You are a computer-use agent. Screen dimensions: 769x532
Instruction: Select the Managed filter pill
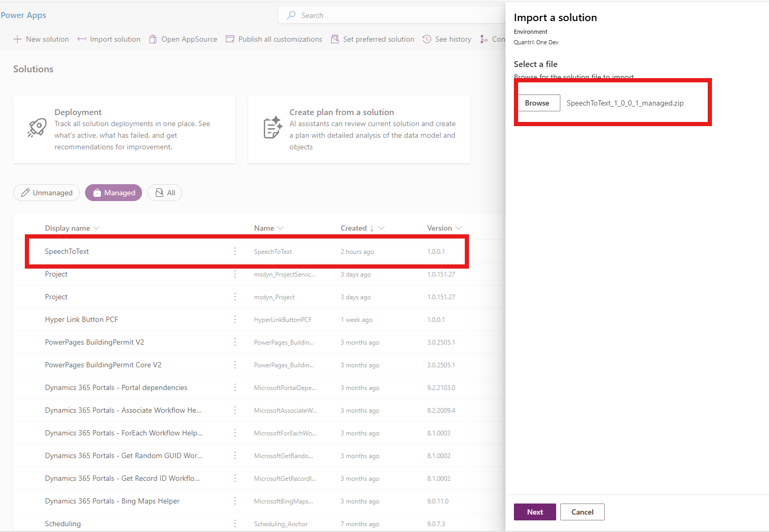114,193
